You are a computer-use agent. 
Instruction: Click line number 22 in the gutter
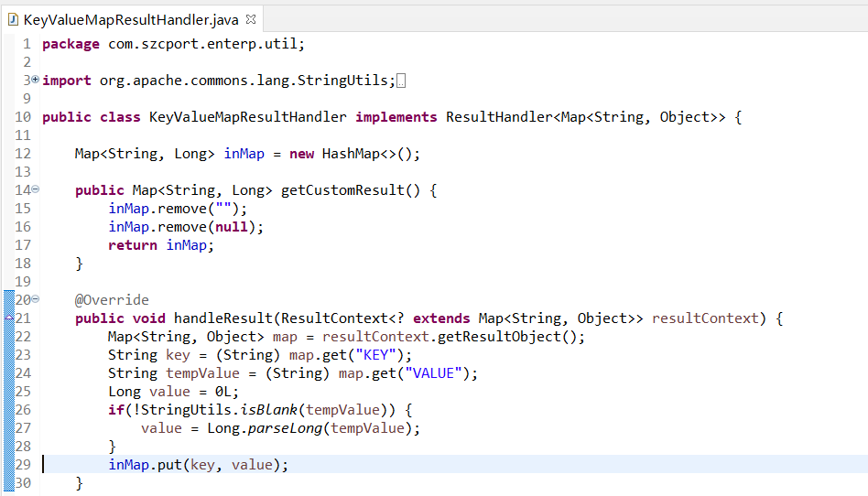(23, 337)
